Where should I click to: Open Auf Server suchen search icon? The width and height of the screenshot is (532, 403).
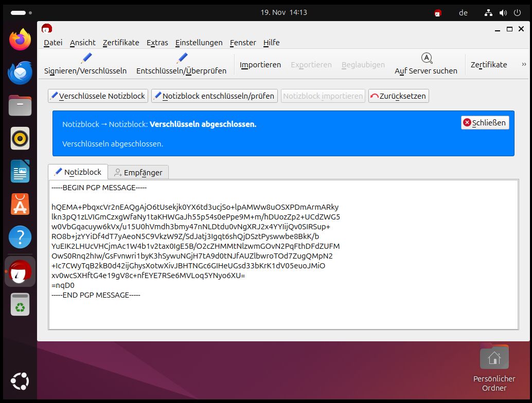[426, 58]
